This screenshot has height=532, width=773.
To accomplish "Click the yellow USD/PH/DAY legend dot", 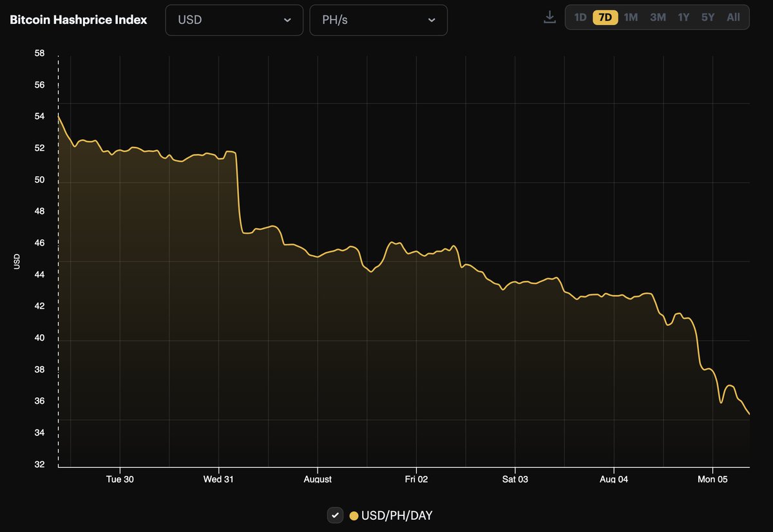I will point(354,515).
